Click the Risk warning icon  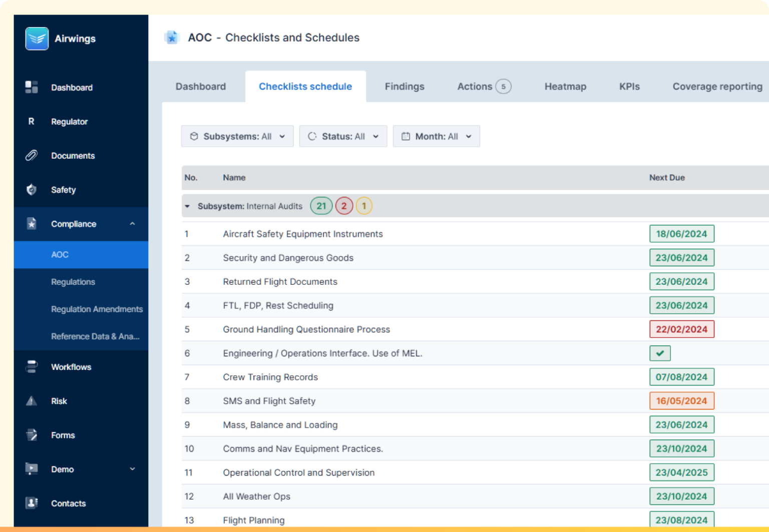pyautogui.click(x=31, y=401)
